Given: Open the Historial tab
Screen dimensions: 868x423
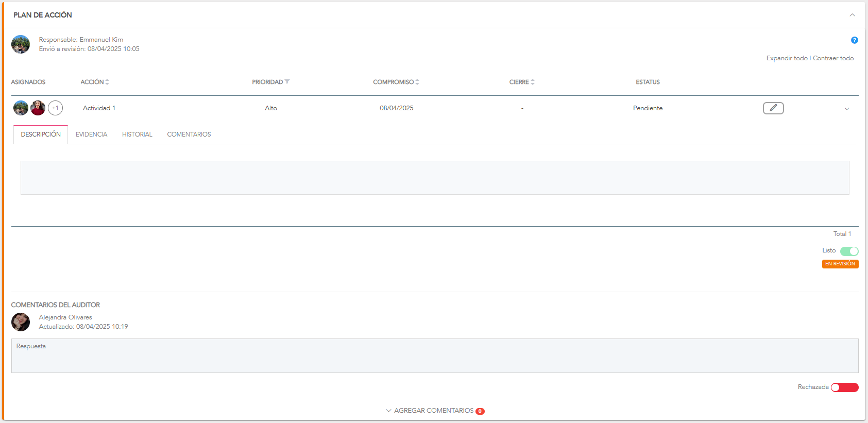Looking at the screenshot, I should (x=137, y=134).
